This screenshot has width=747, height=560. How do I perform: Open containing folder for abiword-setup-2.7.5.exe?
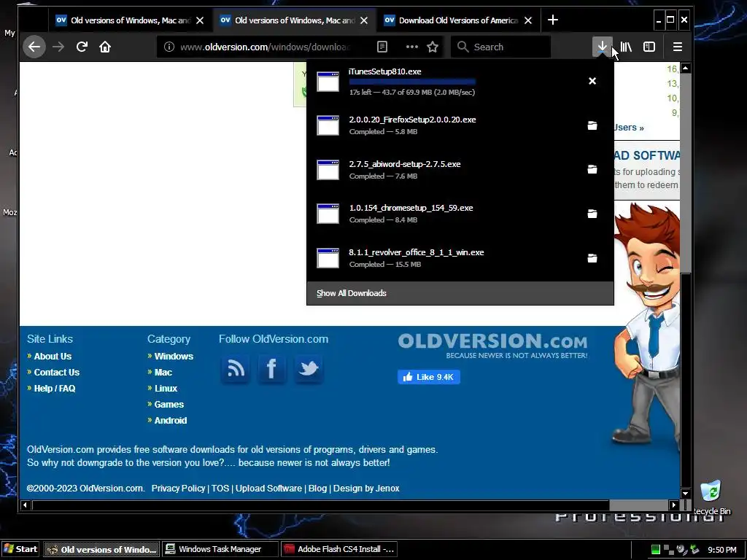click(x=592, y=169)
